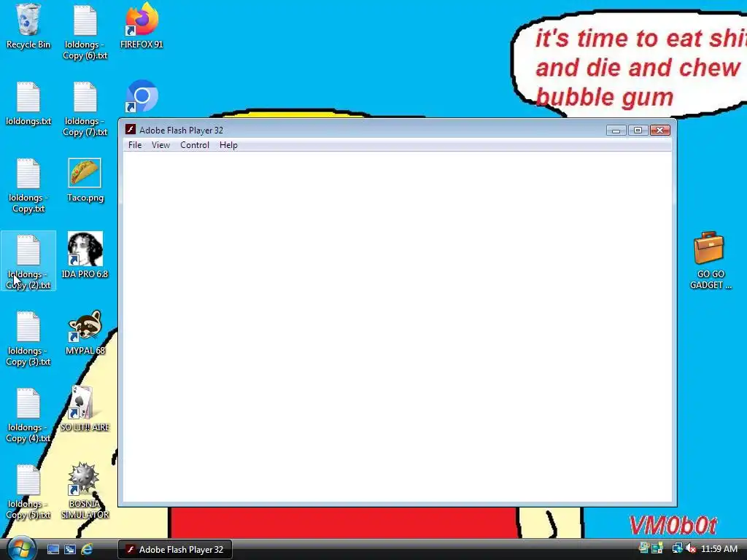Minimize the Adobe Flash Player window
The width and height of the screenshot is (747, 560).
coord(616,130)
